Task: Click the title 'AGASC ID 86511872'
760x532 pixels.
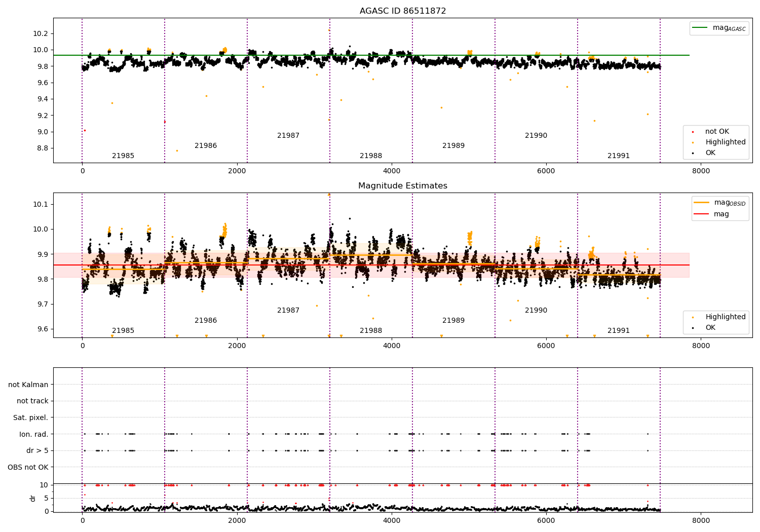Action: tap(403, 11)
